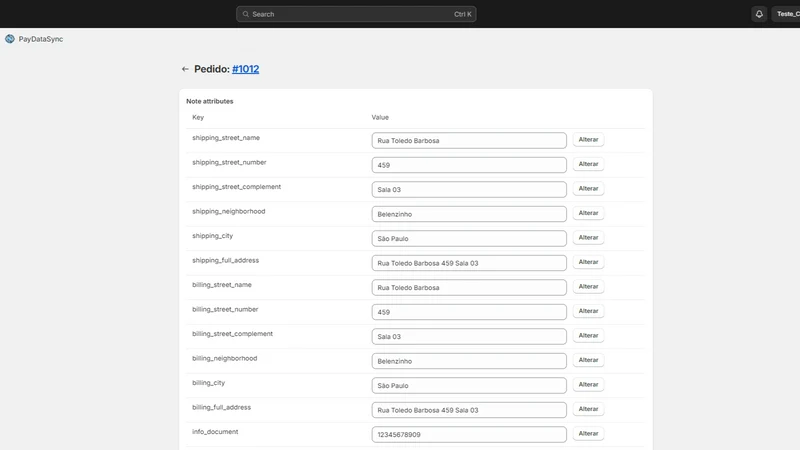The image size is (800, 450).
Task: Click the shipping_street_complement key label
Action: click(x=237, y=187)
